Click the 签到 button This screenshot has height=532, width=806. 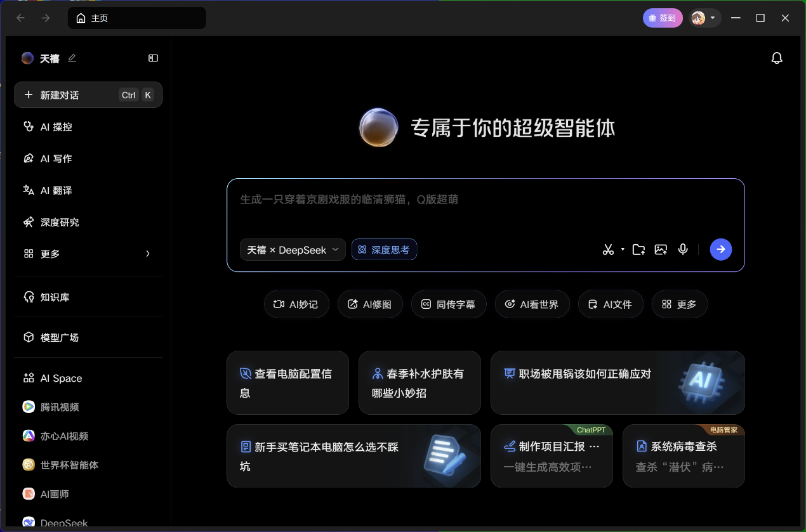(663, 18)
